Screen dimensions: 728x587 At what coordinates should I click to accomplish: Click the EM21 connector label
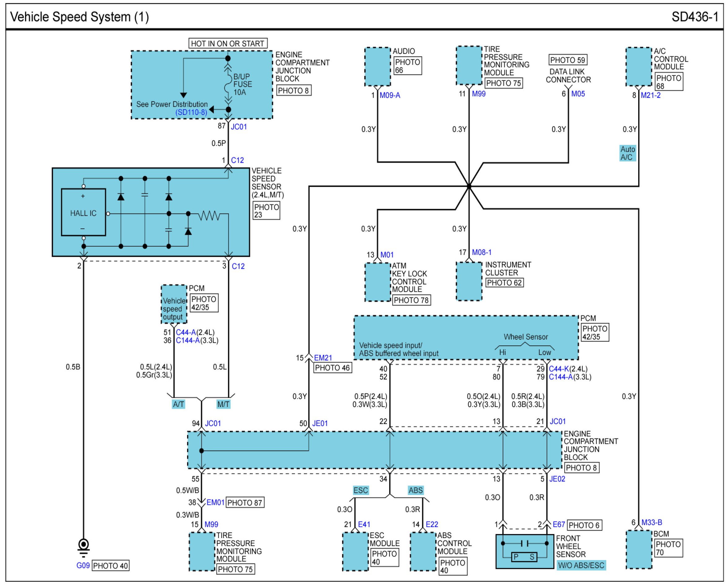[323, 358]
